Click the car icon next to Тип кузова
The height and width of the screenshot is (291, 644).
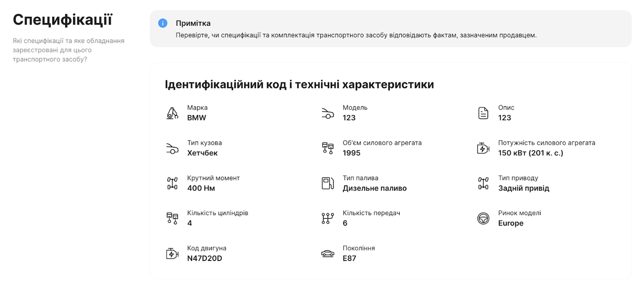tap(172, 149)
